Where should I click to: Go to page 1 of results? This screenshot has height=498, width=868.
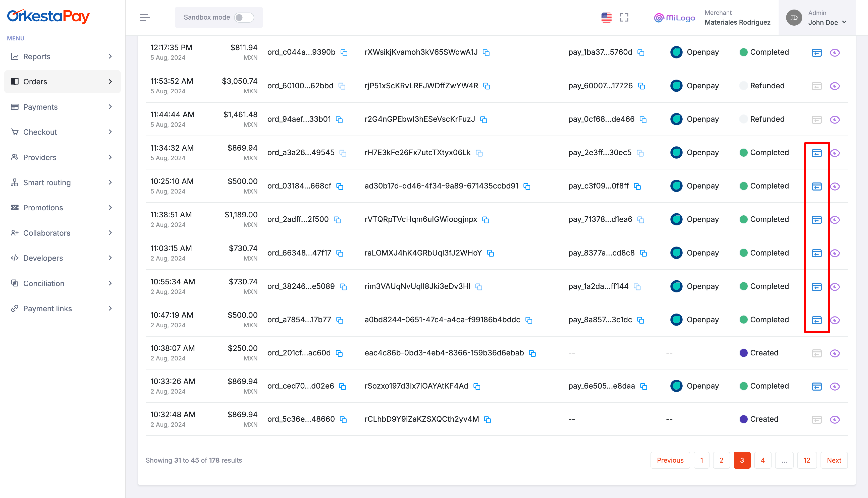click(x=701, y=460)
